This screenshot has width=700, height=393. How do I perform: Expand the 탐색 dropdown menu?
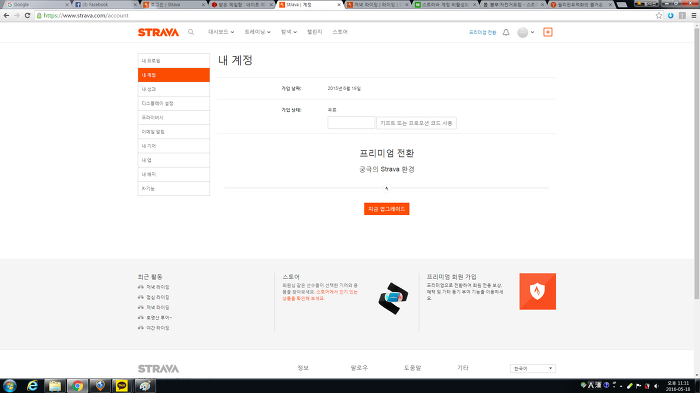(289, 32)
